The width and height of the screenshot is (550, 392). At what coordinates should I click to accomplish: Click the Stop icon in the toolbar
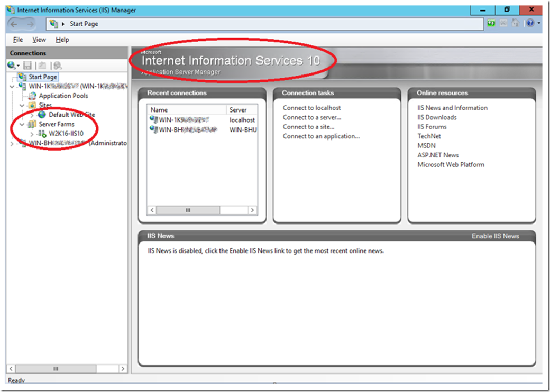pyautogui.click(x=503, y=23)
